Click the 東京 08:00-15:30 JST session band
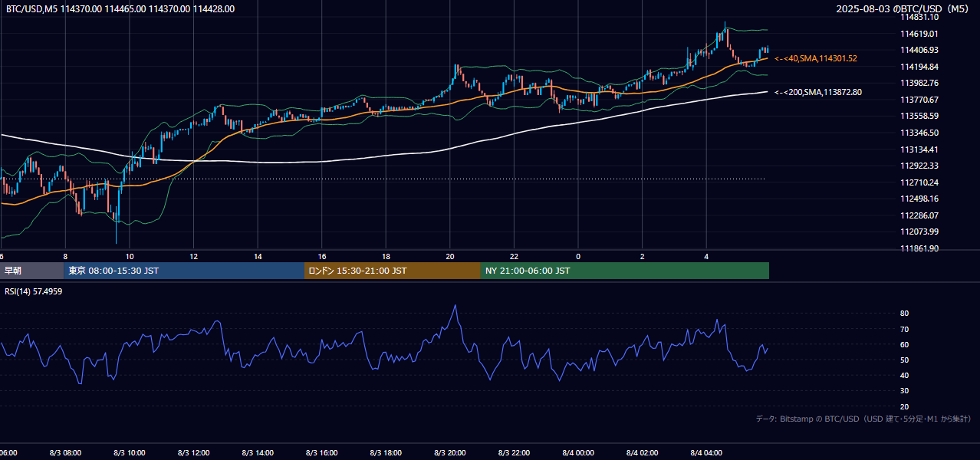Viewport: 980px width, 460px height. pyautogui.click(x=184, y=271)
